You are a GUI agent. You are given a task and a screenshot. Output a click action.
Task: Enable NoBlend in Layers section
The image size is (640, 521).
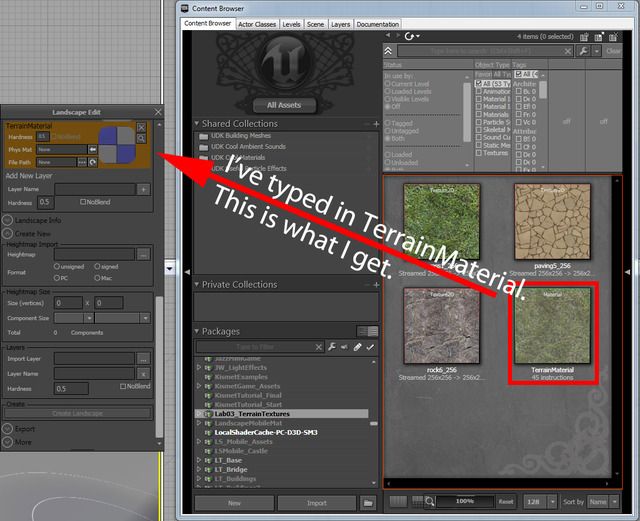coord(123,386)
